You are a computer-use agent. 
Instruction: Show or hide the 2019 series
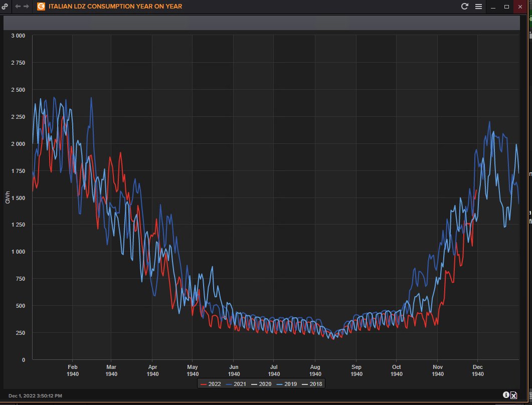point(287,384)
